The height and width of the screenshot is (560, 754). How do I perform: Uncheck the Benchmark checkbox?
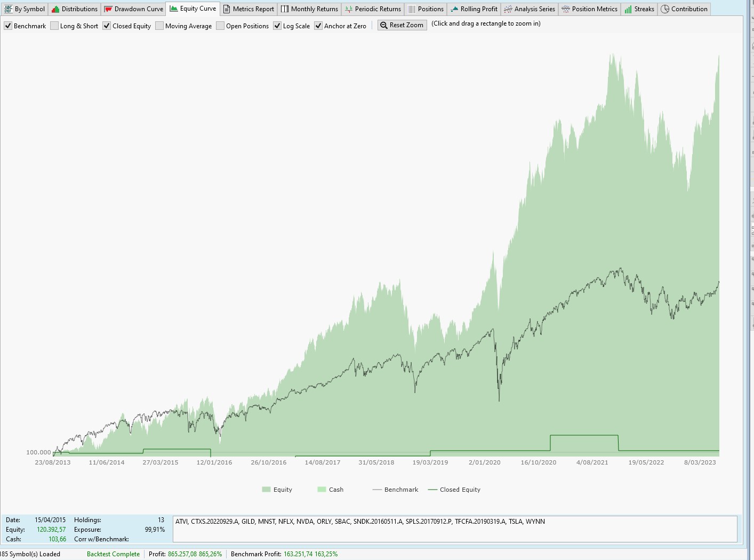(8, 26)
